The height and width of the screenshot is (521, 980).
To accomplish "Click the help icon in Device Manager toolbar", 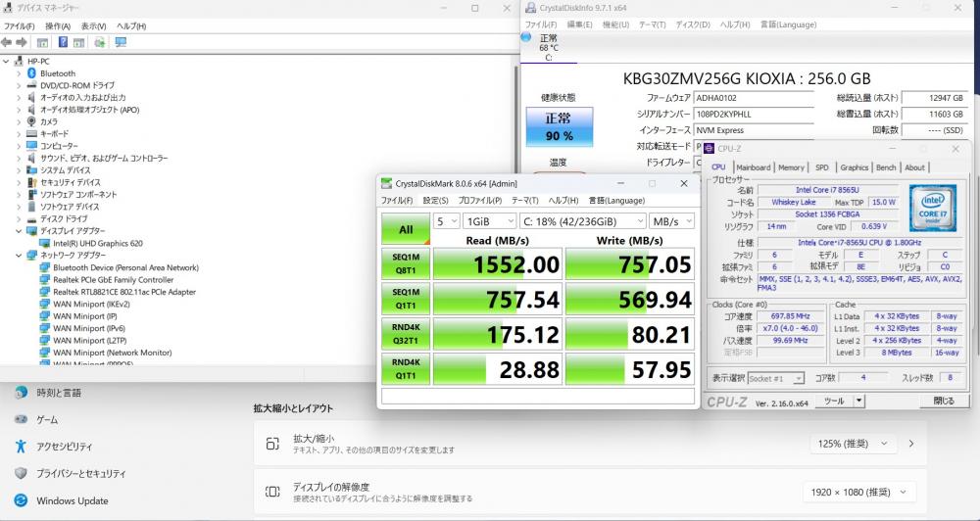I will coord(63,42).
